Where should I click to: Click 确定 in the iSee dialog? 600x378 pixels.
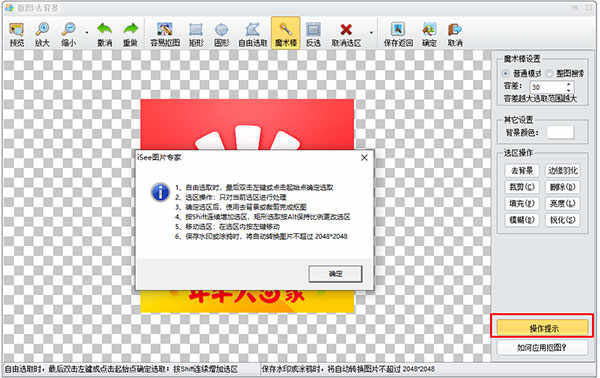click(x=335, y=274)
